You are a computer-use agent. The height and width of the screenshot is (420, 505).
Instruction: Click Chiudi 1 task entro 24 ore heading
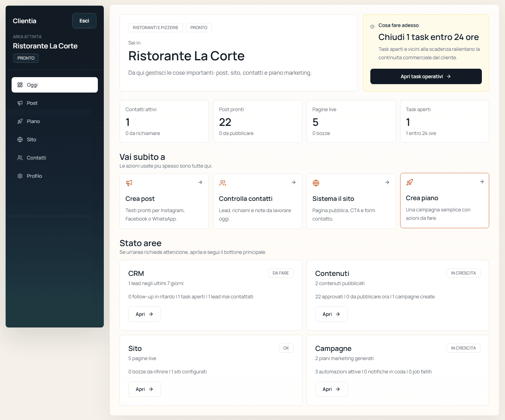pos(429,37)
